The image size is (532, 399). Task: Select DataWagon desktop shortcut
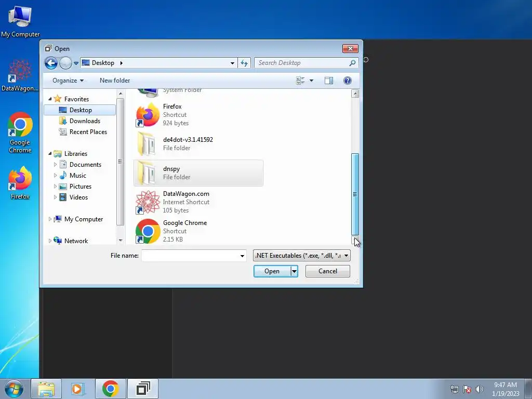[x=20, y=75]
